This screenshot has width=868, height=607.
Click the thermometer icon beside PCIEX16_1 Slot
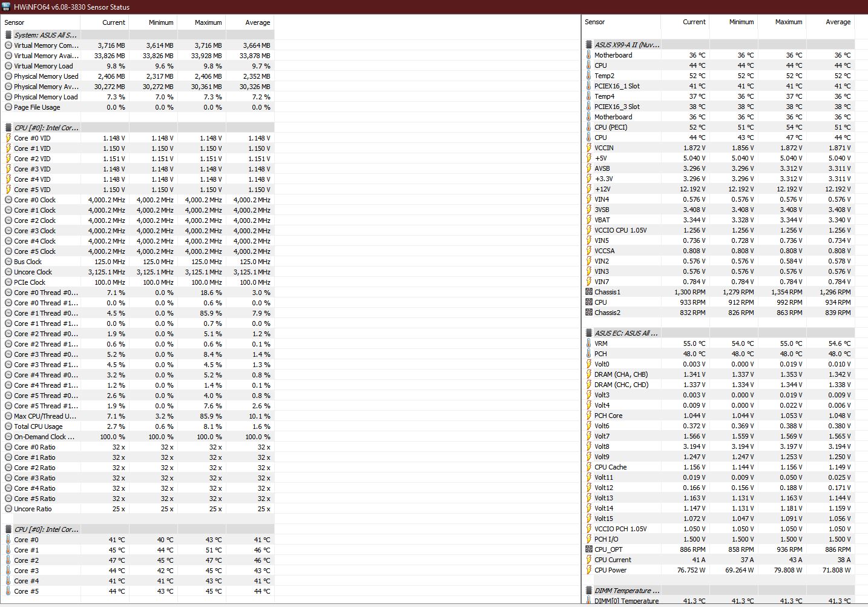pos(589,86)
